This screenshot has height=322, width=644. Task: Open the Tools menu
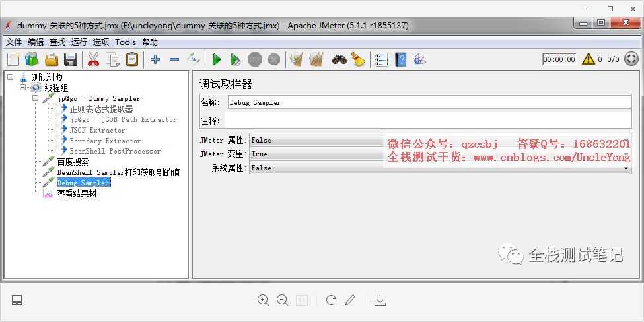[125, 42]
